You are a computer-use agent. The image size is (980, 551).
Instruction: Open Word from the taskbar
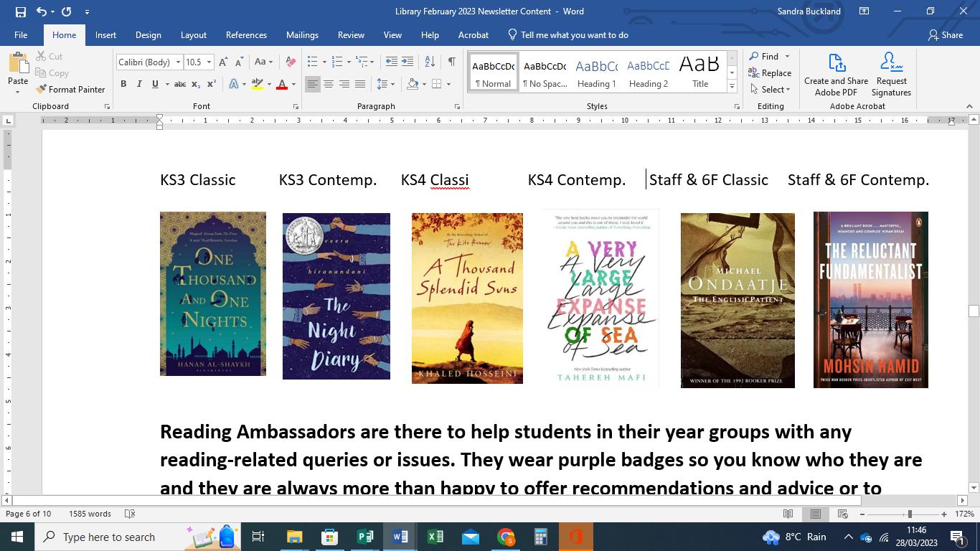[x=400, y=537]
